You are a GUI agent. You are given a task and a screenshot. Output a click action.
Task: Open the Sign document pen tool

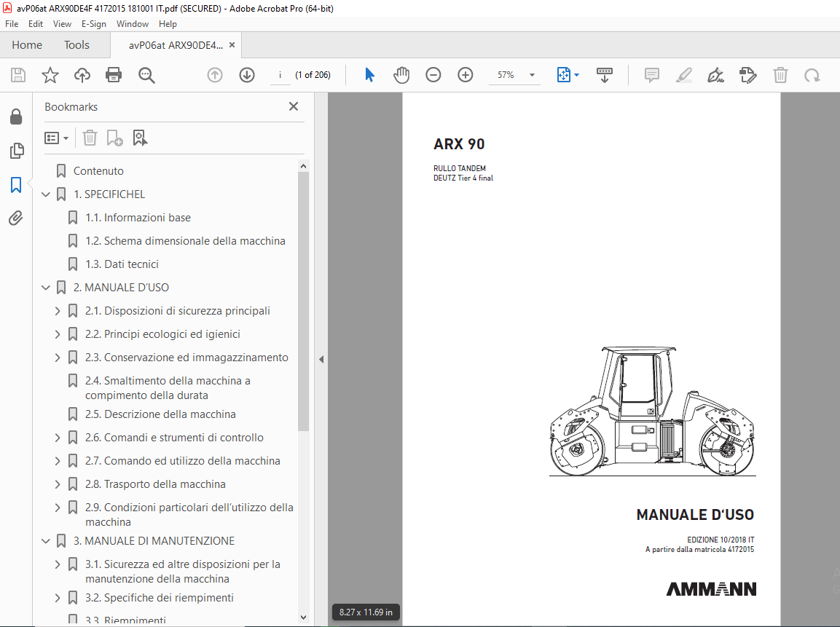coord(715,75)
